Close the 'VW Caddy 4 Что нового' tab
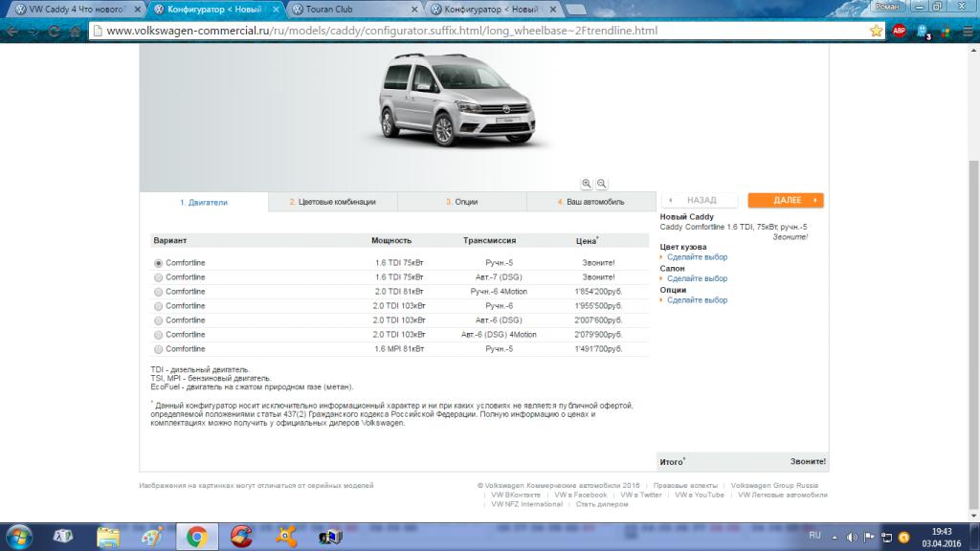Image resolution: width=980 pixels, height=551 pixels. click(138, 10)
